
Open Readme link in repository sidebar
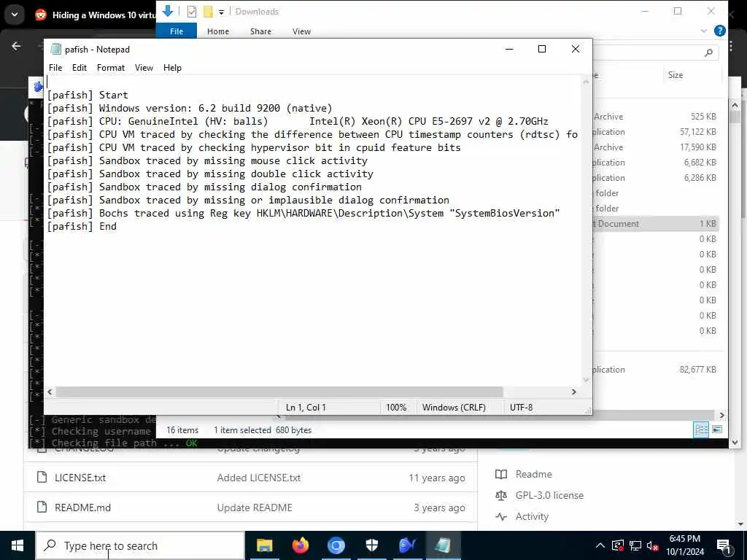pyautogui.click(x=533, y=474)
